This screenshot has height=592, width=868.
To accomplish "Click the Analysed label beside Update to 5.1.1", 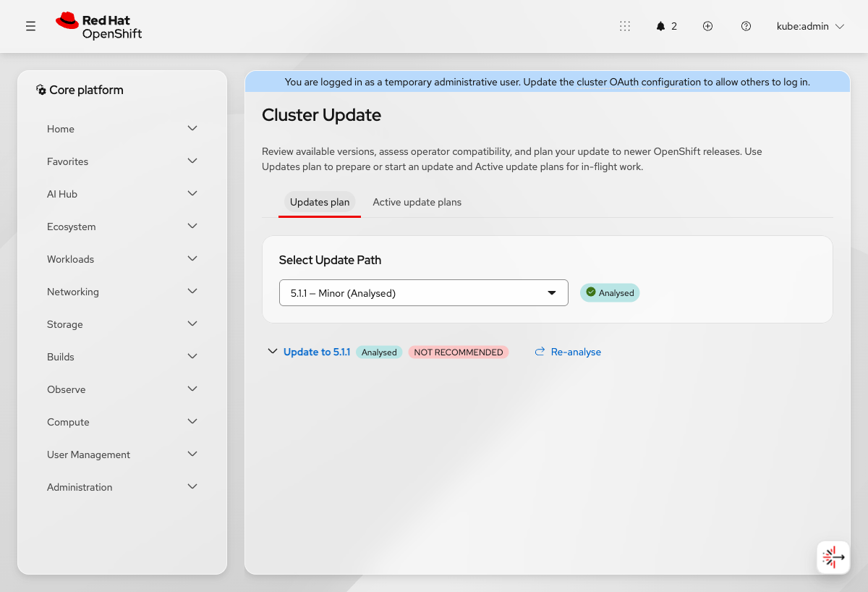I will [379, 352].
